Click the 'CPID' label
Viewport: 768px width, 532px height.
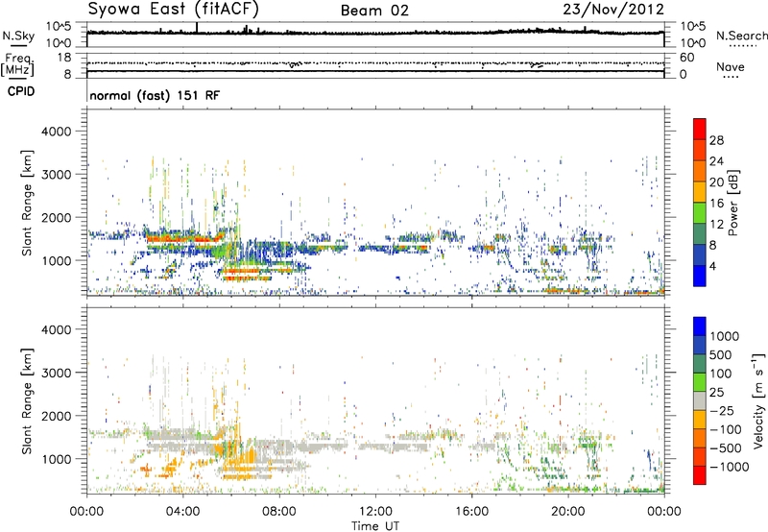21,91
